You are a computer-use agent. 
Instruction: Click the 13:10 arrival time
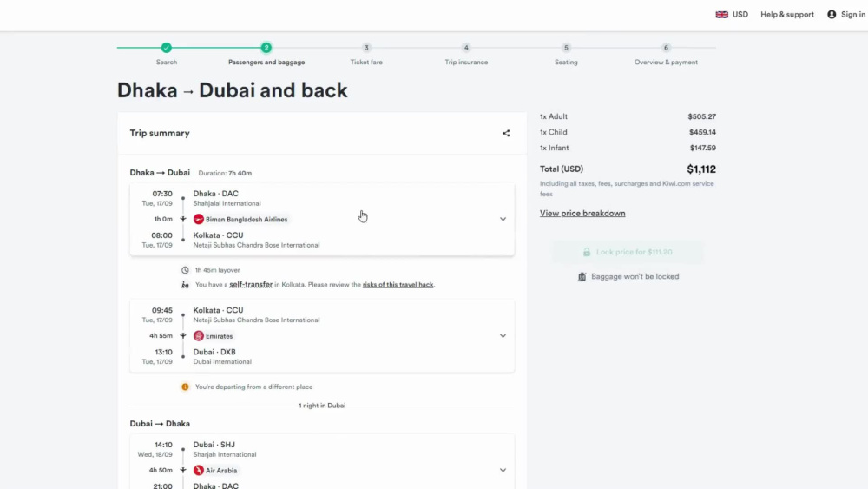click(163, 352)
